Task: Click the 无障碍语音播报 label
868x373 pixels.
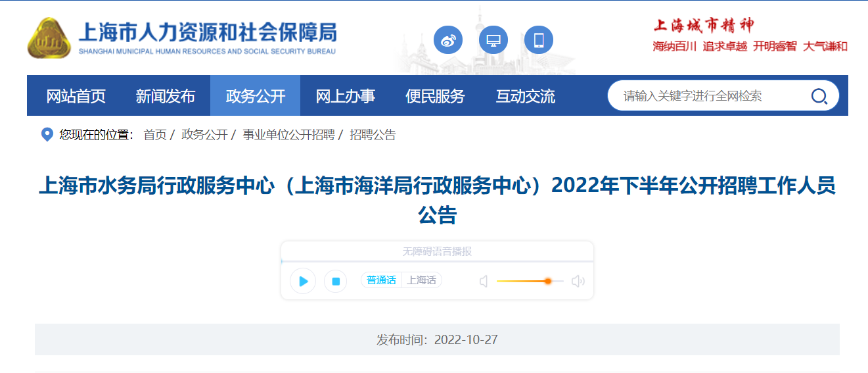Action: [437, 252]
